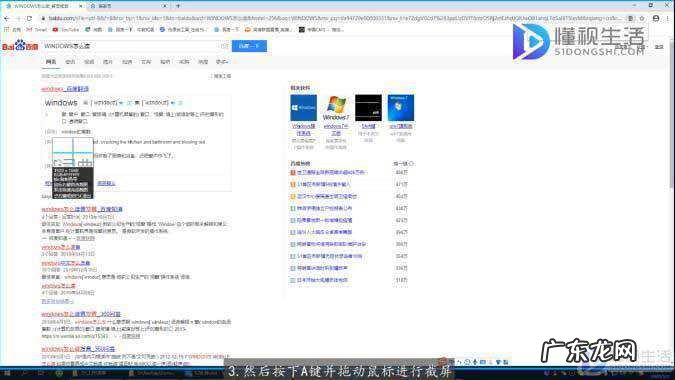
Task: Open a new tab with the plus button
Action: [x=178, y=6]
